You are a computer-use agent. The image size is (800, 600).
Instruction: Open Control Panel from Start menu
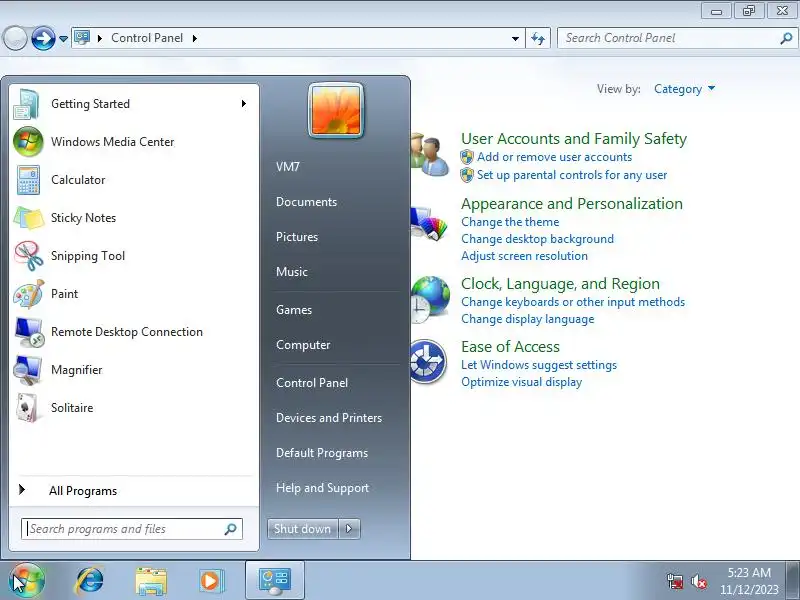click(312, 383)
